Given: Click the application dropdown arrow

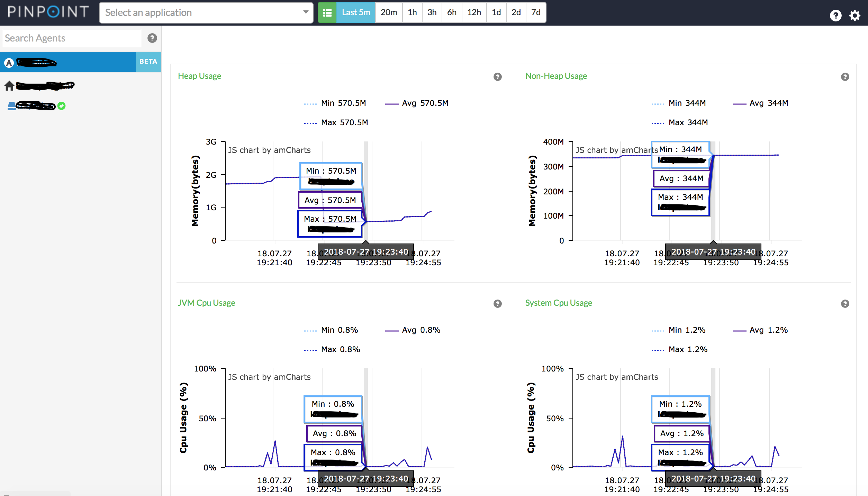Looking at the screenshot, I should click(x=306, y=12).
